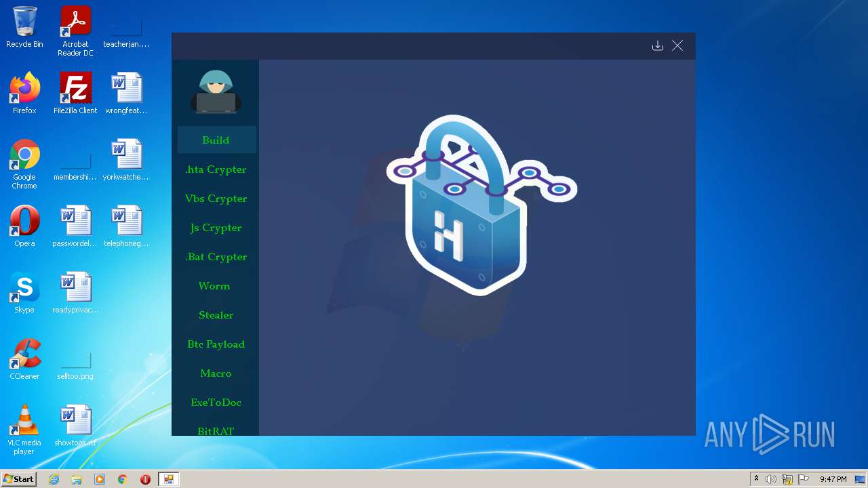Open media player from taskbar
The height and width of the screenshot is (488, 868).
coord(100,479)
